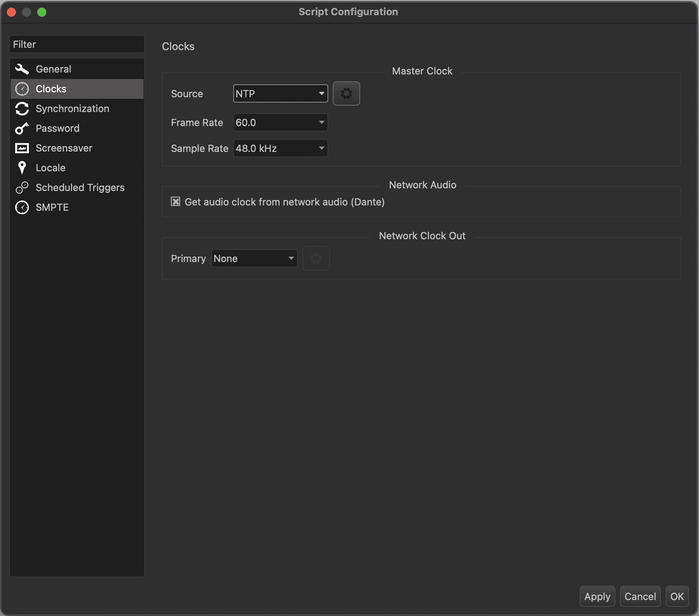Click into the Filter search field
The height and width of the screenshot is (616, 699).
click(x=77, y=44)
